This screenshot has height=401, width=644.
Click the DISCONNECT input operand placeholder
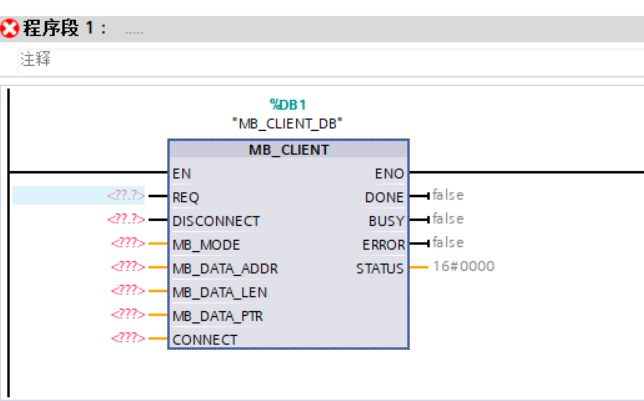tap(126, 219)
